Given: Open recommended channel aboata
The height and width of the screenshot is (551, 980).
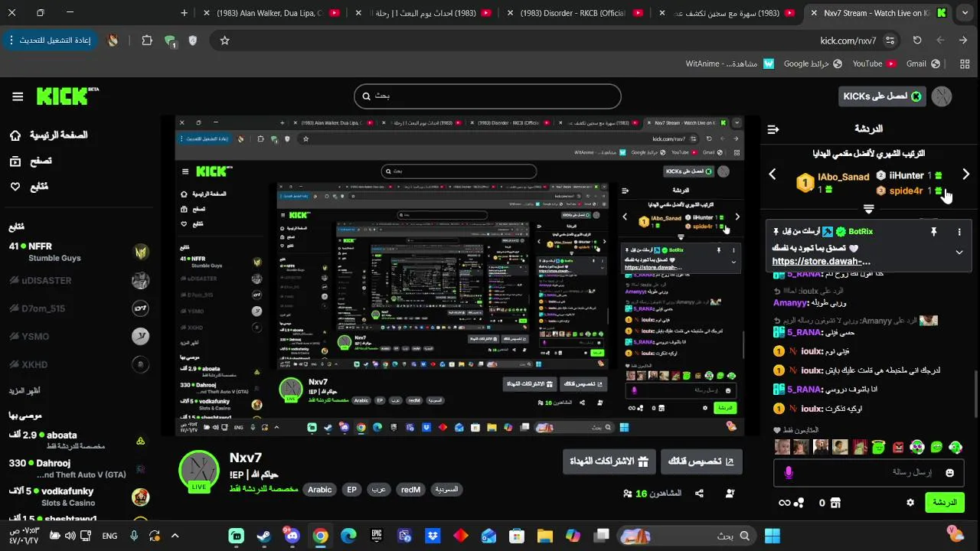Looking at the screenshot, I should click(x=79, y=439).
